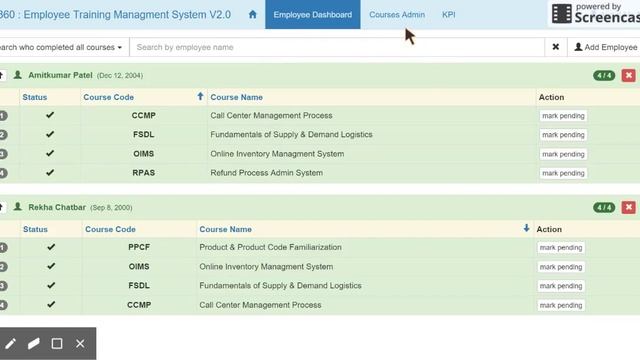
Task: Mark Amitkumar's FSDL course as pending
Action: 563,135
